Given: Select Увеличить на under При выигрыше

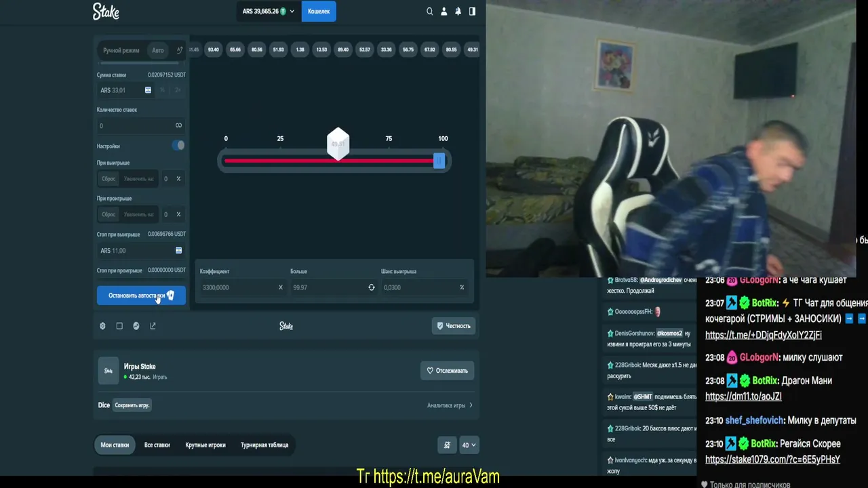Looking at the screenshot, I should (138, 179).
